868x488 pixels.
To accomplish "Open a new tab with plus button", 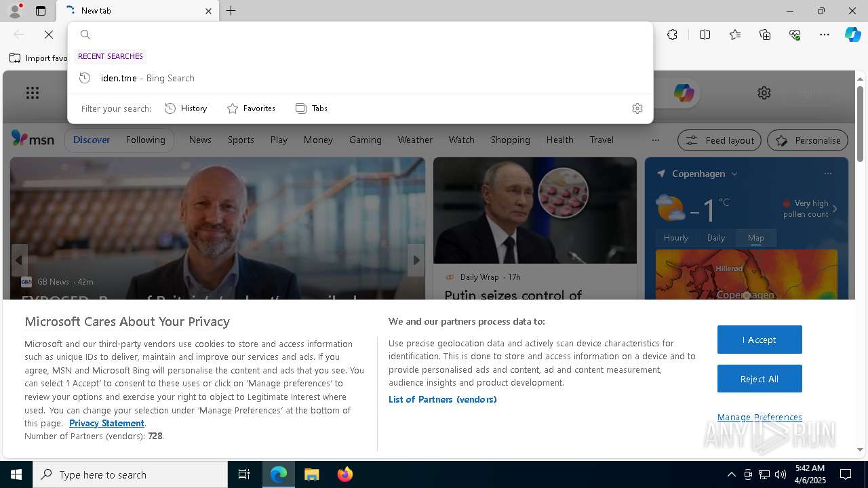I will point(231,11).
